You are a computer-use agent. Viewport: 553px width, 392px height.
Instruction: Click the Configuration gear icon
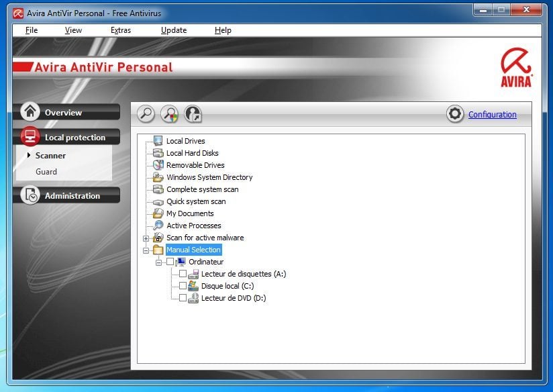point(455,114)
